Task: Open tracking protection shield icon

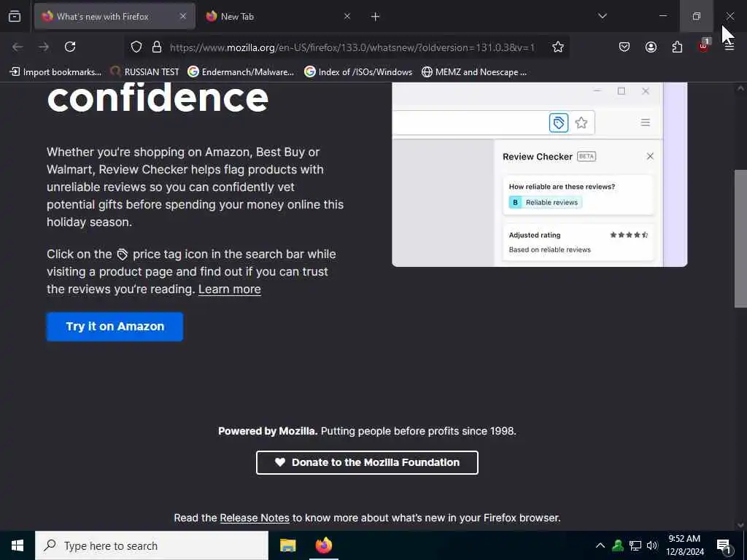Action: [x=136, y=47]
